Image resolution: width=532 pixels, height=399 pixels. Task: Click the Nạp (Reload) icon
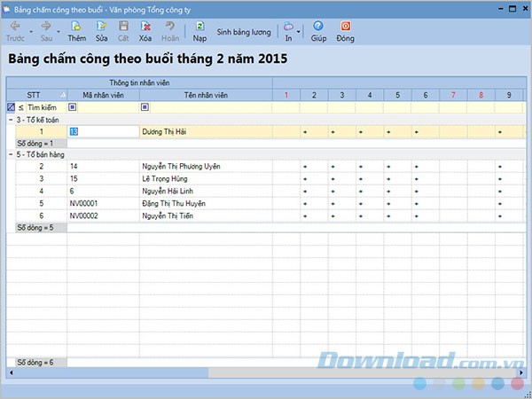(x=199, y=26)
